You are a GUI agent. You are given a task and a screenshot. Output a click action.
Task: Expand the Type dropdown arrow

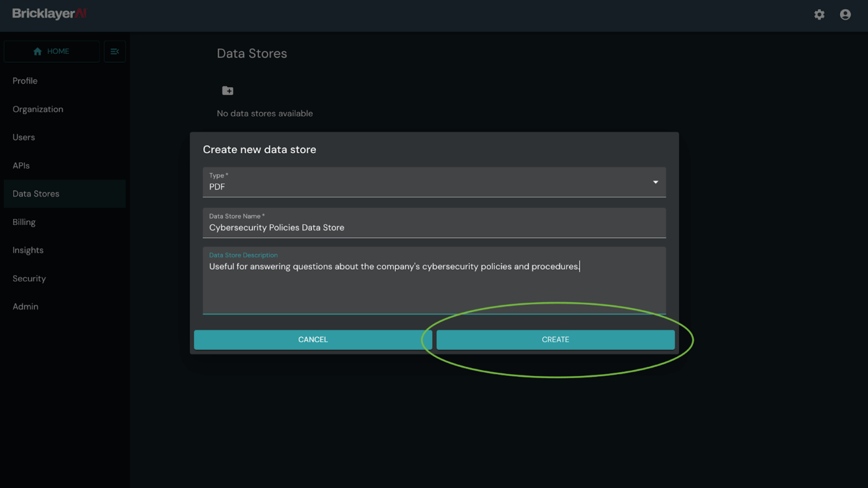[x=655, y=182]
